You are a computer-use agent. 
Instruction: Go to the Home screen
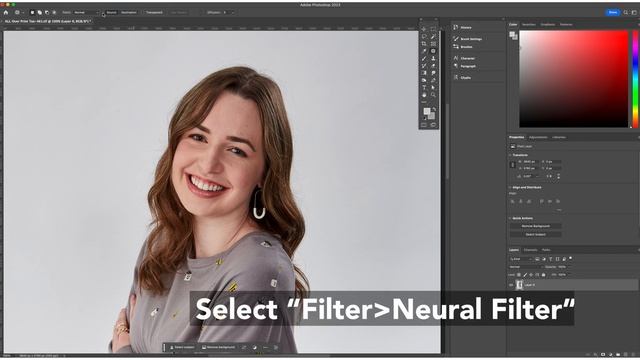click(x=6, y=12)
